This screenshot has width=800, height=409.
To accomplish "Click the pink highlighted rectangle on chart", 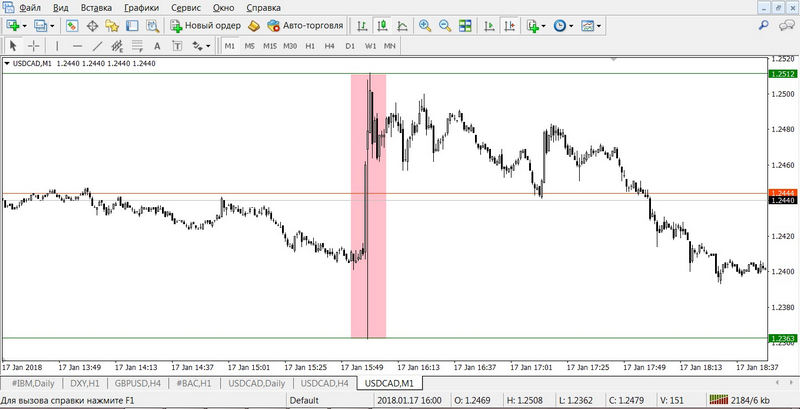I will coord(358,200).
